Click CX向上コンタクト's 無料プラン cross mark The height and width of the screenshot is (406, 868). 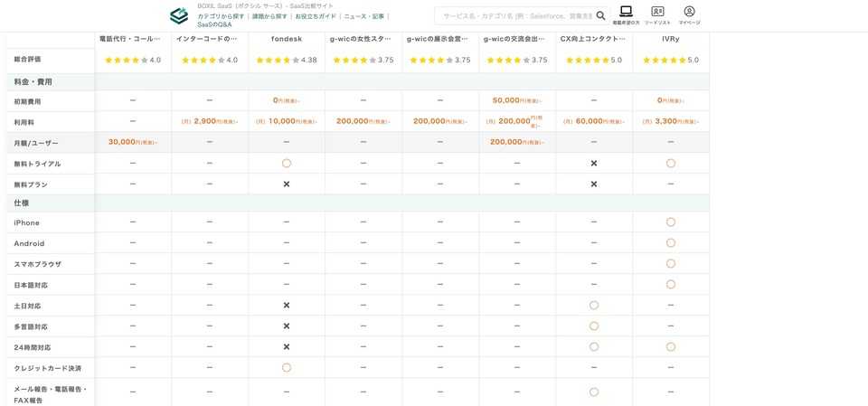point(593,184)
